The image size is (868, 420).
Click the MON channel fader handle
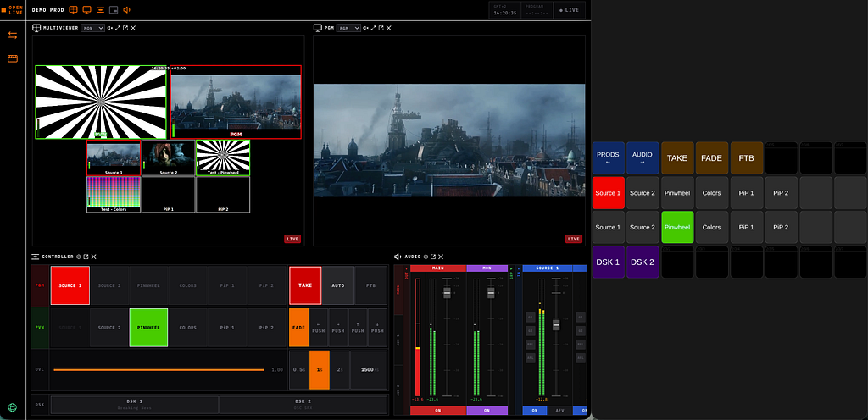pos(491,293)
